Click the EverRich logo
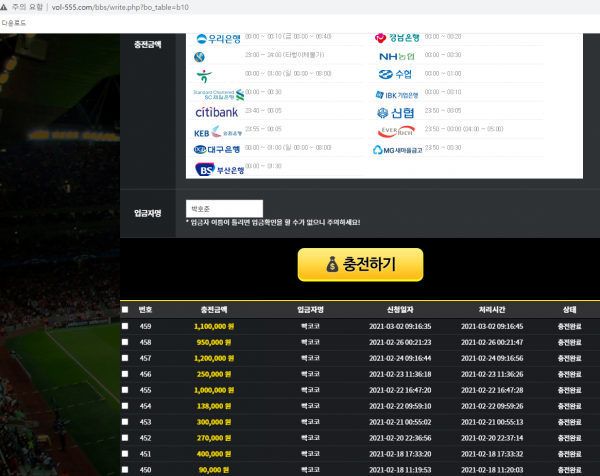Viewport: 600px width, 476px height. pos(396,131)
